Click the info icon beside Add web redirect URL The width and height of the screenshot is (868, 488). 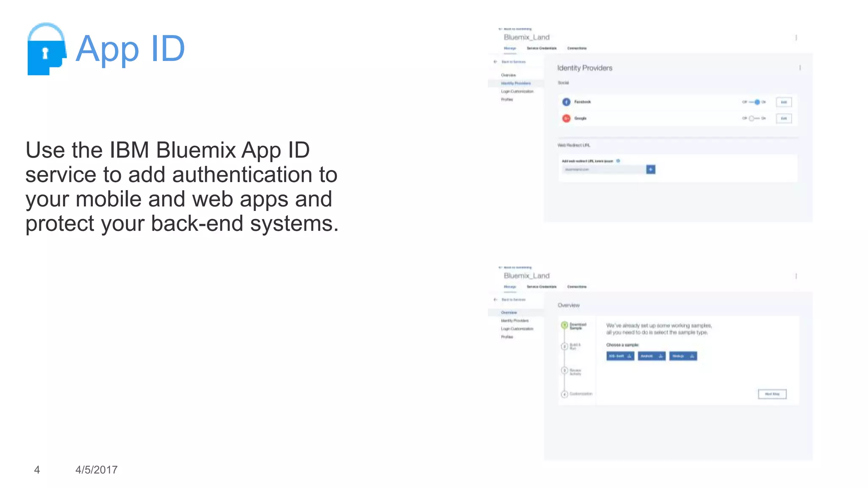click(618, 161)
